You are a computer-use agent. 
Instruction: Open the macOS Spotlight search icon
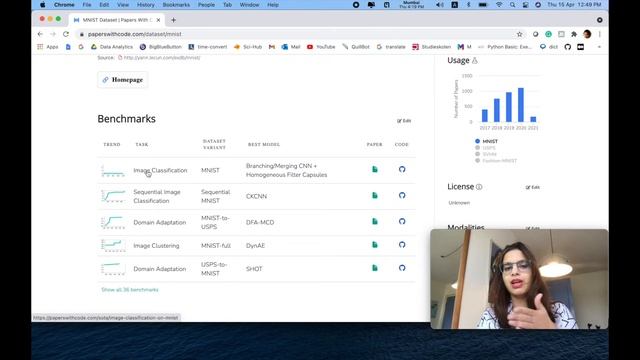point(512,5)
